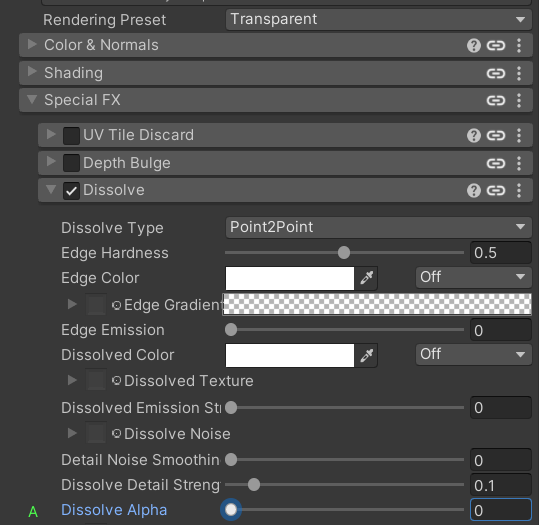Viewport: 539px width, 525px height.
Task: Open help for UV Tile Discard
Action: point(474,135)
